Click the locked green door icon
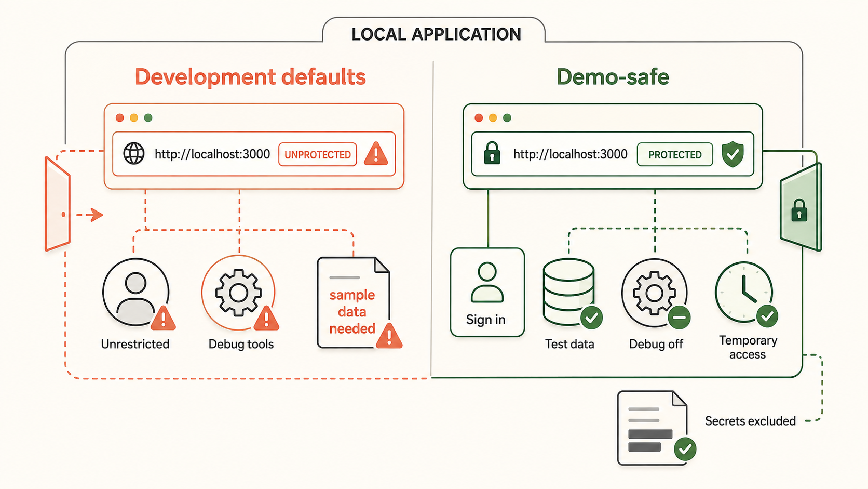This screenshot has height=489, width=868. point(801,207)
